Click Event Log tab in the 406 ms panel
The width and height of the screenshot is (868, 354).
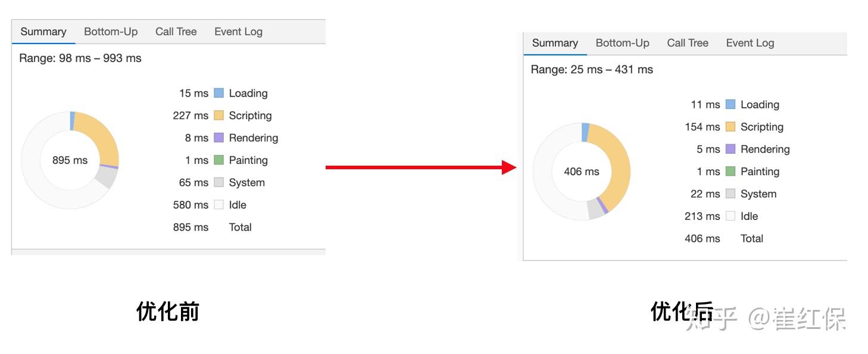click(750, 43)
